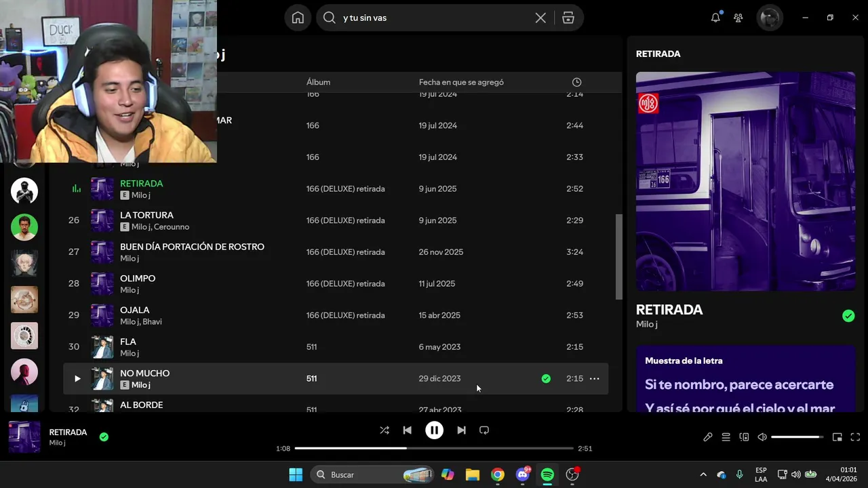
Task: Open album 511 on FLA row
Action: pyautogui.click(x=311, y=347)
